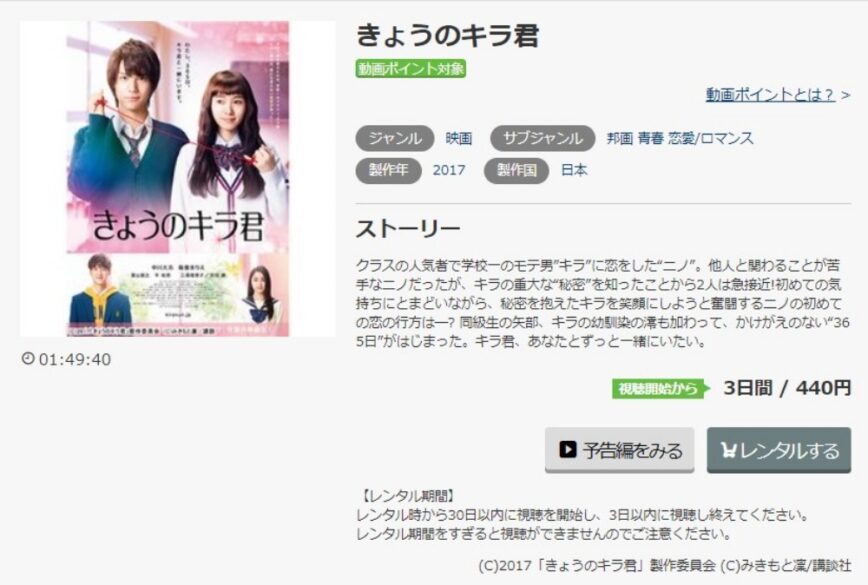Click the play icon on 予告編をみる button

pos(567,449)
